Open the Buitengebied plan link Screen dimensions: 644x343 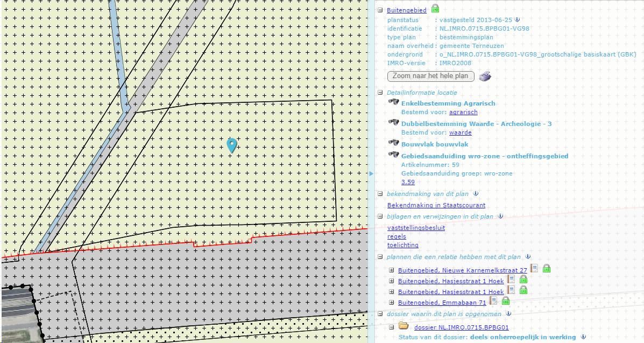click(x=407, y=10)
